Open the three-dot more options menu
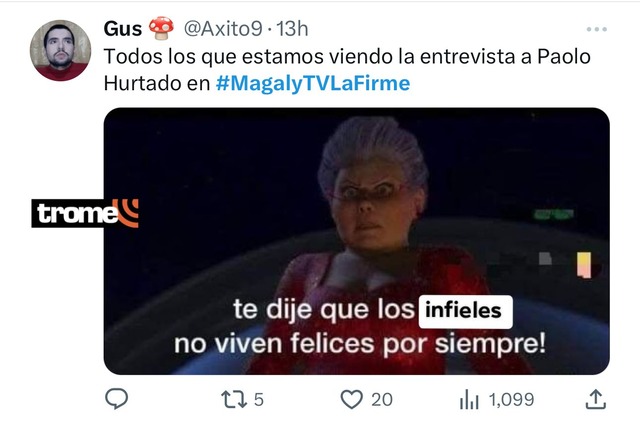Viewport: 640px width, 427px height. [596, 29]
